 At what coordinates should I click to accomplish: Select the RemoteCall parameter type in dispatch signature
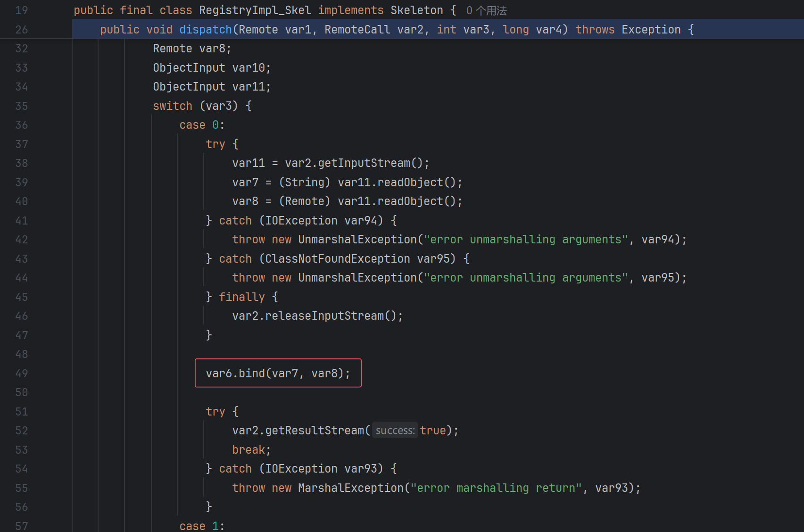tap(357, 30)
